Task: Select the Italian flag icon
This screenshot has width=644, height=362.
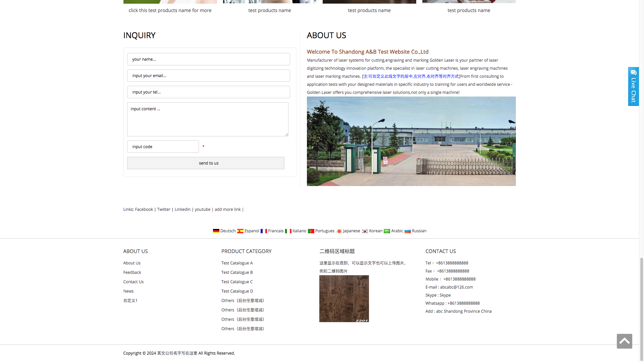Action: click(x=288, y=231)
